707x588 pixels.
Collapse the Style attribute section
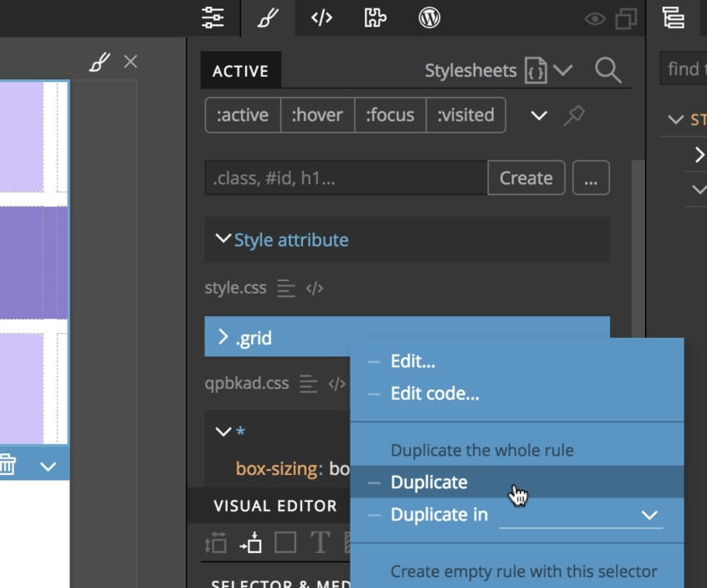(221, 239)
